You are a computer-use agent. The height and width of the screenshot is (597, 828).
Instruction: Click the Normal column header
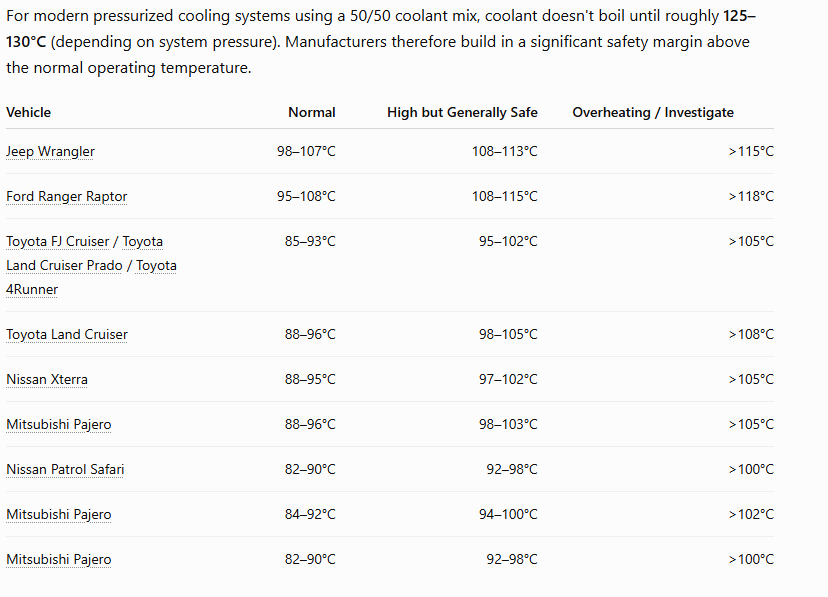click(312, 112)
